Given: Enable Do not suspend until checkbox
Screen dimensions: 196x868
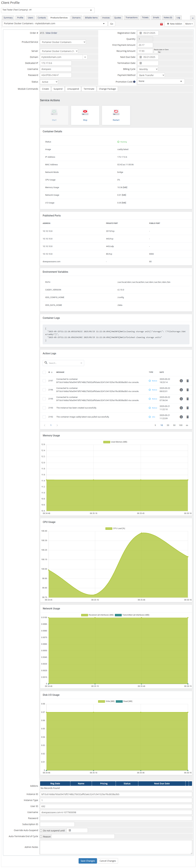Looking at the screenshot, I should (41, 831).
